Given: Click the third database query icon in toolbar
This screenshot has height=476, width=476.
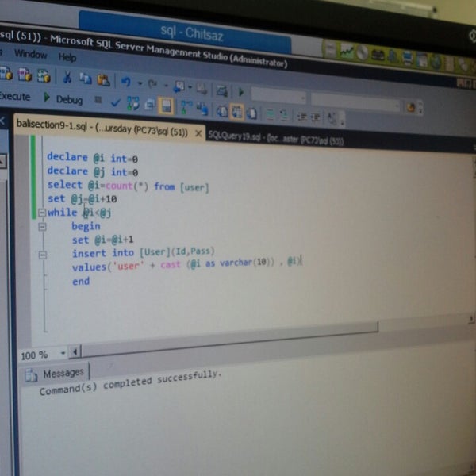Looking at the screenshot, I should click(x=44, y=75).
